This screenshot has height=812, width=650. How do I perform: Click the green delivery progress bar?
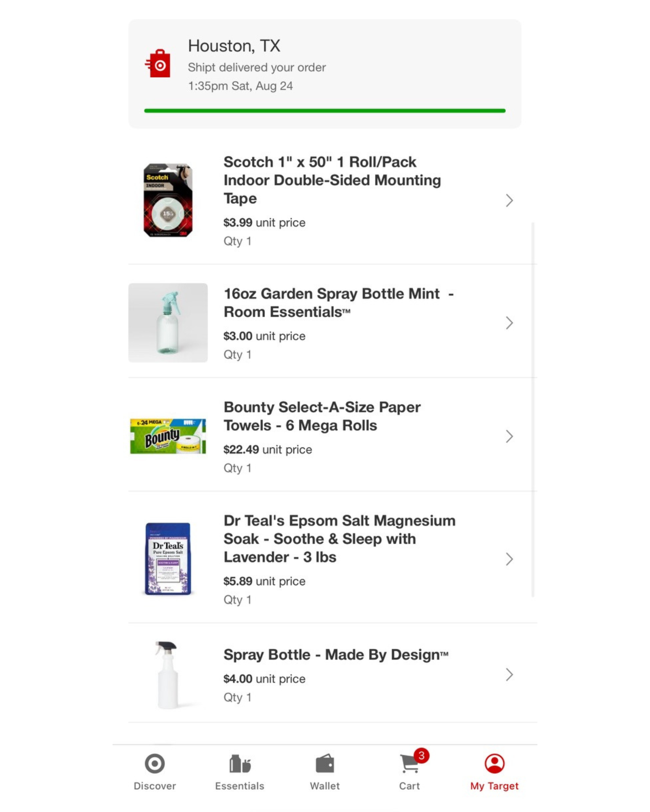tap(325, 110)
